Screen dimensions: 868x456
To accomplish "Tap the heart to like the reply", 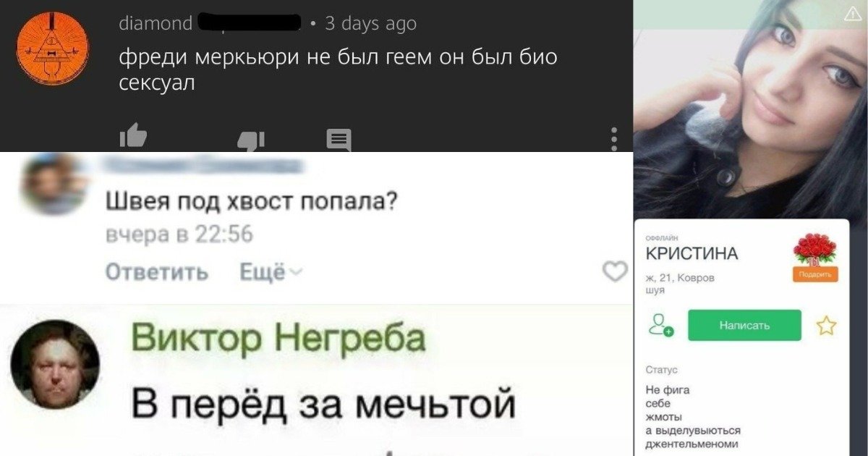I will pos(616,272).
